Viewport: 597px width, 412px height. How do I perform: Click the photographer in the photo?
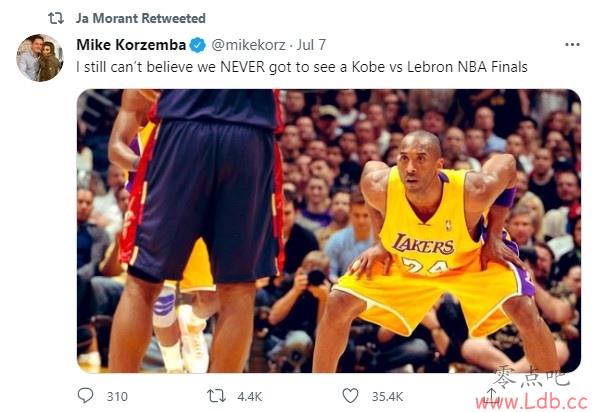[301, 301]
